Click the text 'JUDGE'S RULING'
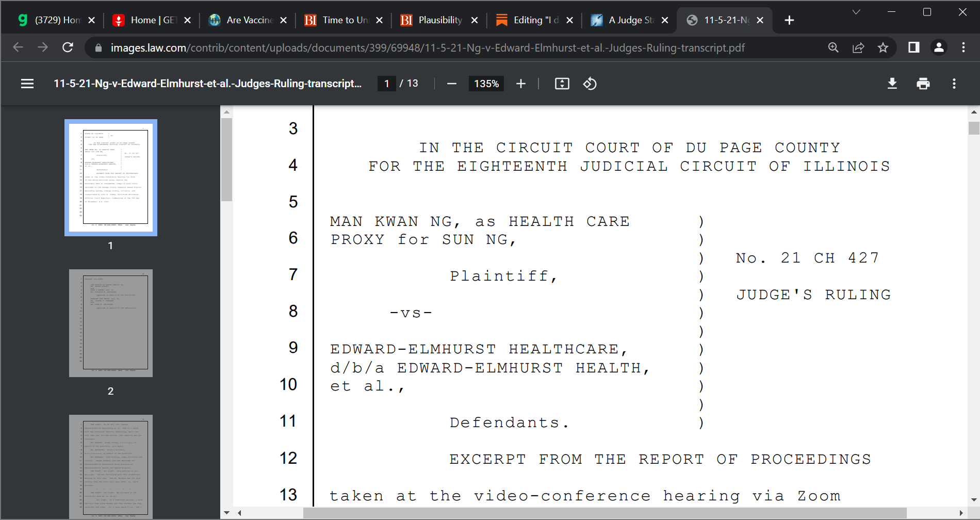980x520 pixels. 813,295
